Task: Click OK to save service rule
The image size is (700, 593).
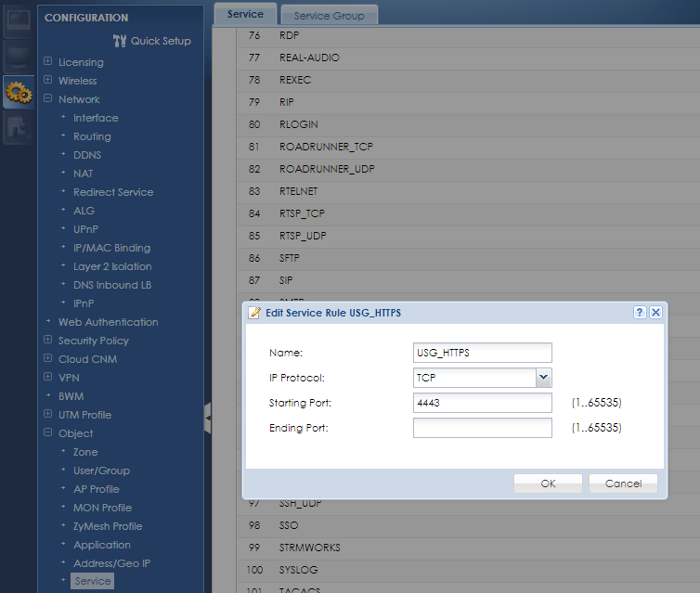Action: 548,483
